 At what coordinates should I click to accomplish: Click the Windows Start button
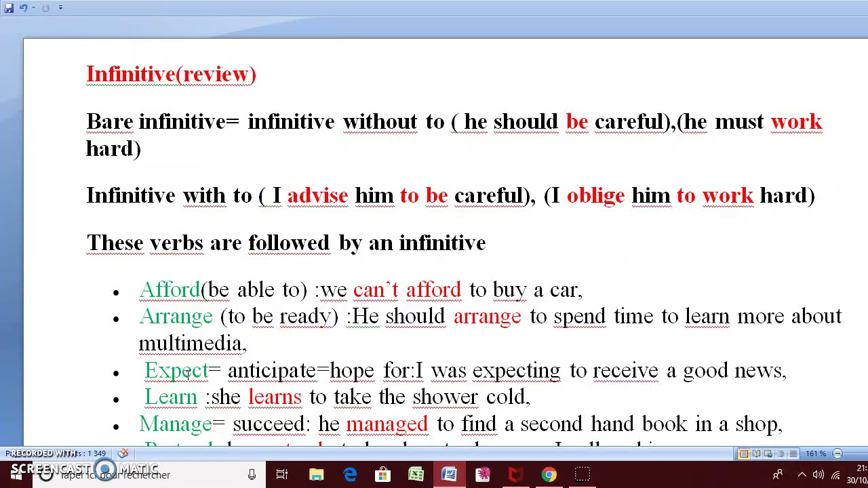tap(16, 474)
